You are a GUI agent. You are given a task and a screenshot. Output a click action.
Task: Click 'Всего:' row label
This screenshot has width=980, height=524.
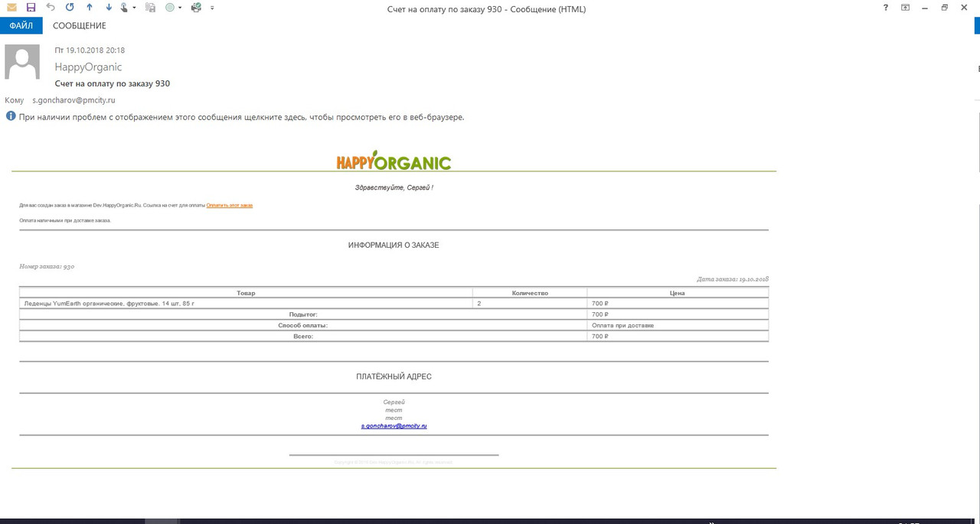(303, 336)
